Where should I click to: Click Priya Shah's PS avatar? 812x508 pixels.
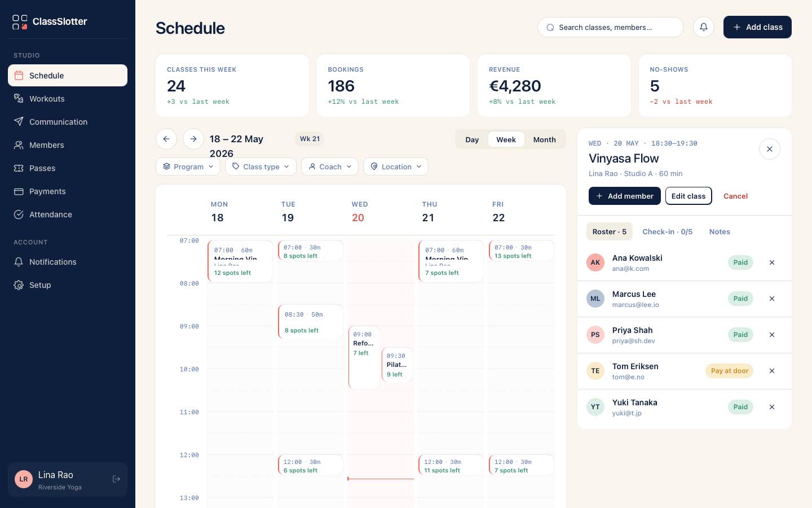(x=595, y=335)
